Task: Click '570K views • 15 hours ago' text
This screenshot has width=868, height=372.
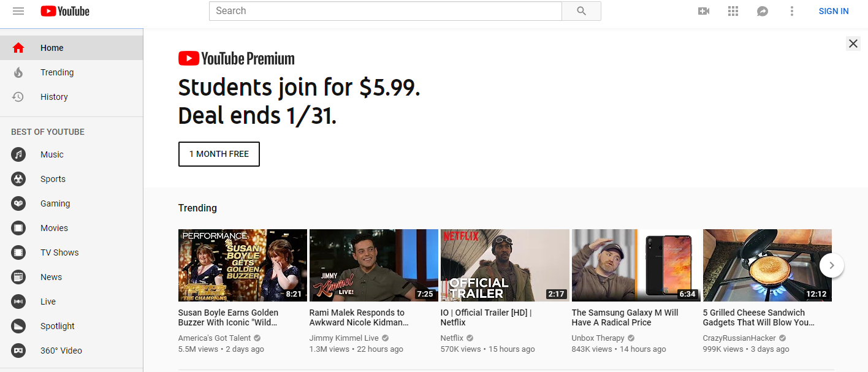Action: [x=488, y=349]
